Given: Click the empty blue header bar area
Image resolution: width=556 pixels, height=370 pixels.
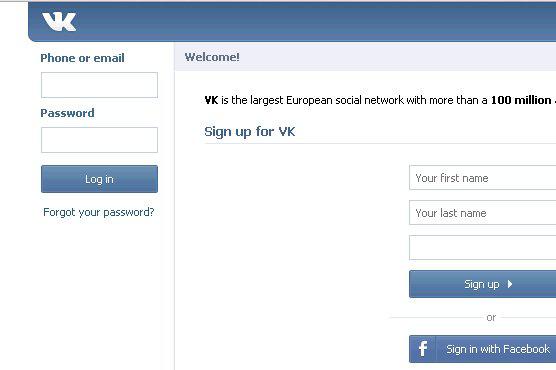Looking at the screenshot, I should pyautogui.click(x=316, y=21).
